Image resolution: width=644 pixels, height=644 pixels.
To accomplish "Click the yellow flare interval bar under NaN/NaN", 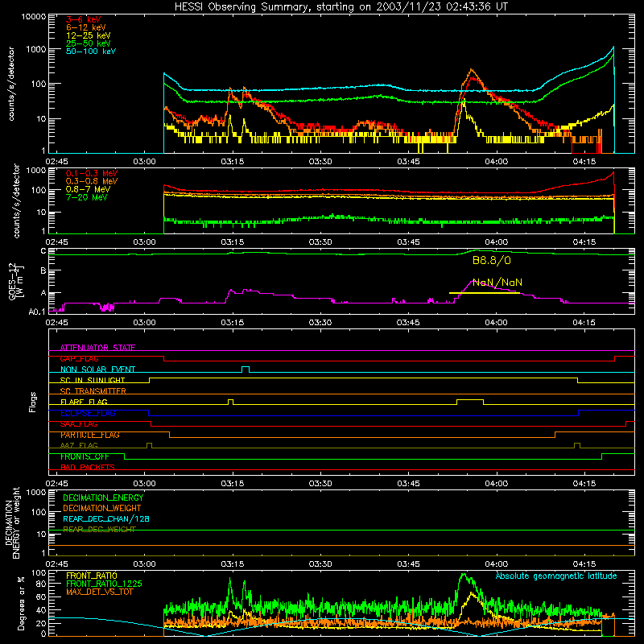I will tap(485, 293).
